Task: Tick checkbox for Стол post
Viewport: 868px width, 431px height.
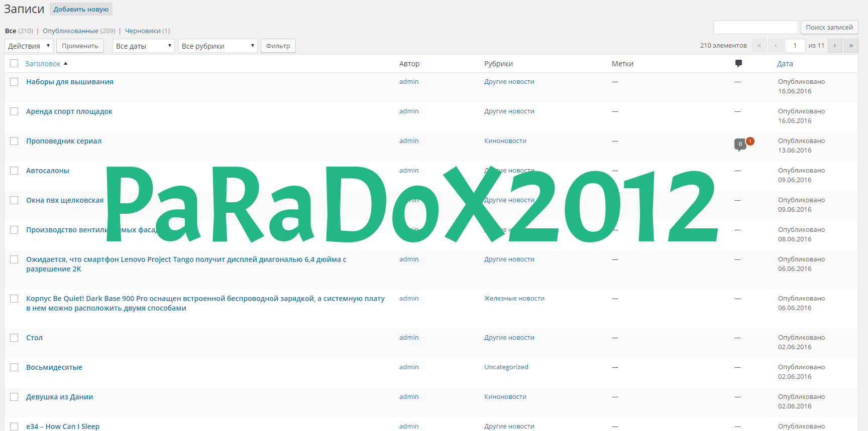Action: tap(14, 338)
